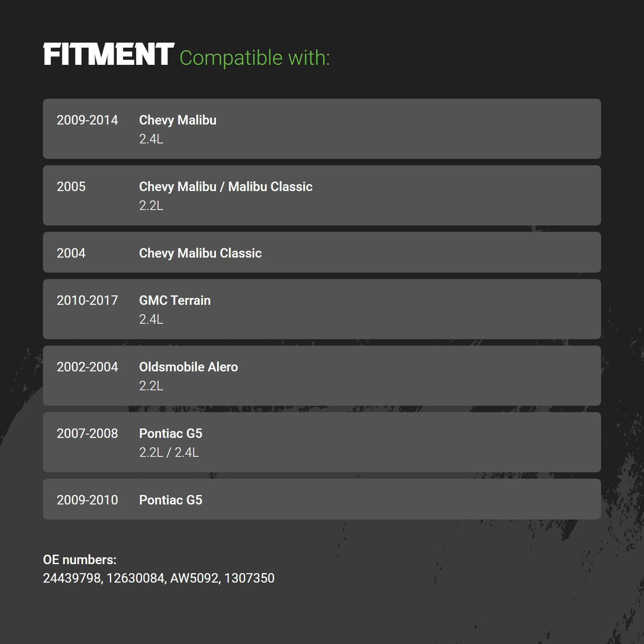Select the 2007-2008 Pontiac G5 row
Screen dimensions: 644x644
click(x=322, y=442)
